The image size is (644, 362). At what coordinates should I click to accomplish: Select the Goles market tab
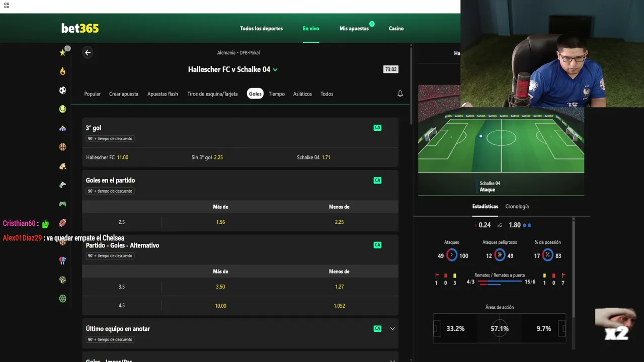point(255,94)
